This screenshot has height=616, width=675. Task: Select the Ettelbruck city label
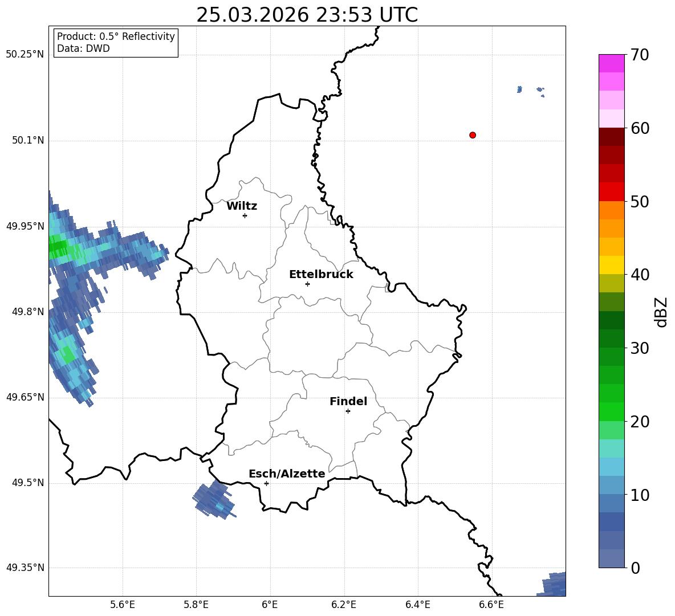click(x=321, y=275)
